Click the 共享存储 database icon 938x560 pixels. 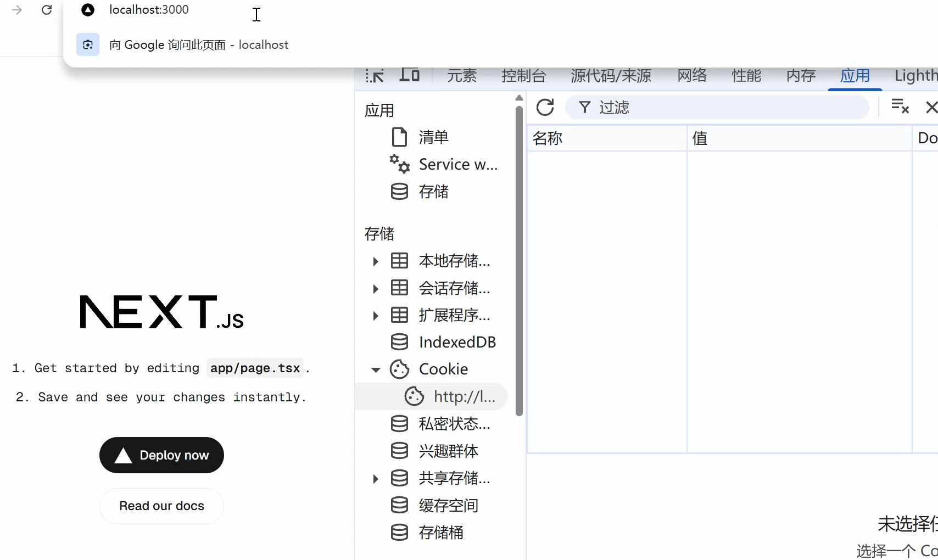(399, 478)
